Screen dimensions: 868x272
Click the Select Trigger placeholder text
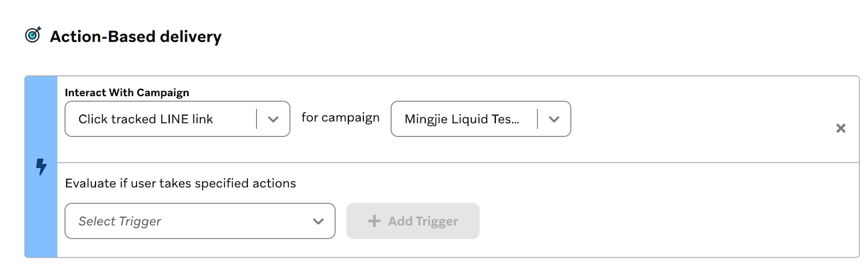(120, 221)
